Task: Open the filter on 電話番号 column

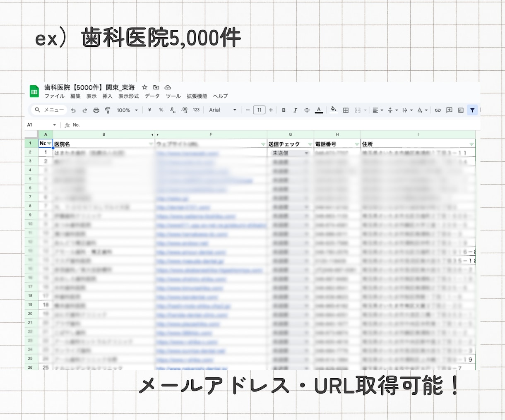Action: point(357,144)
